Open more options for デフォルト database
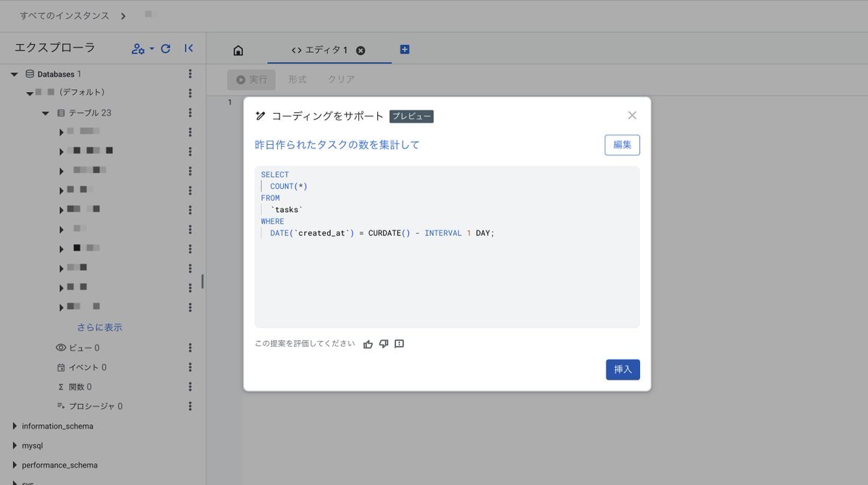 (x=190, y=93)
